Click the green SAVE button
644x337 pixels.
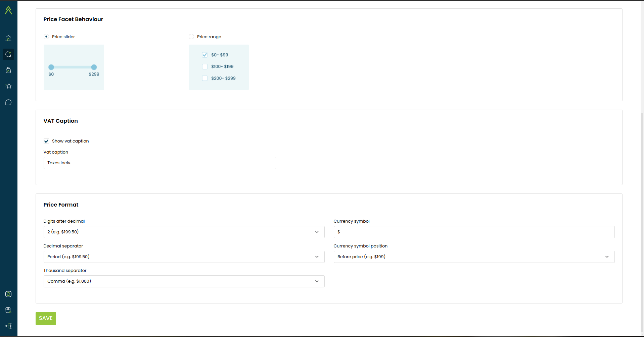tap(46, 318)
